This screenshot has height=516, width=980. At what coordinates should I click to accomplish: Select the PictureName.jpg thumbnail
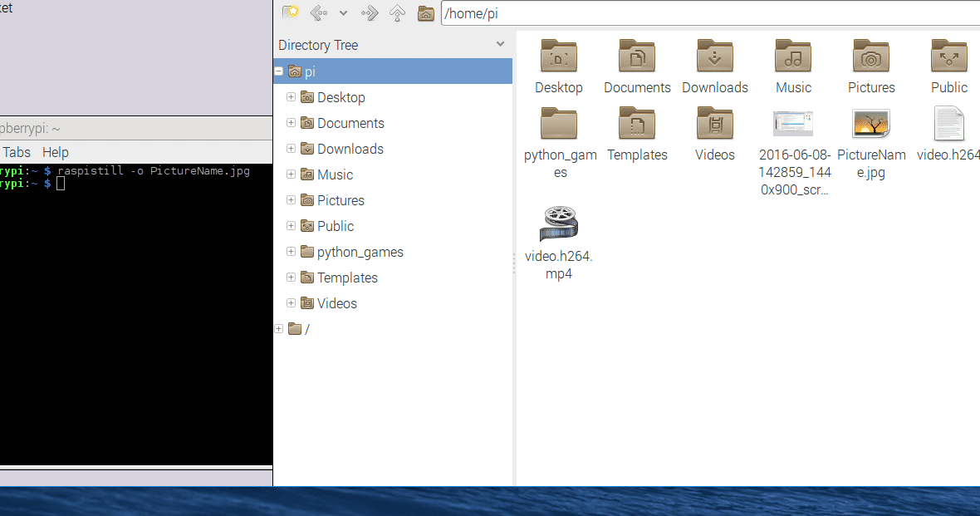click(871, 124)
